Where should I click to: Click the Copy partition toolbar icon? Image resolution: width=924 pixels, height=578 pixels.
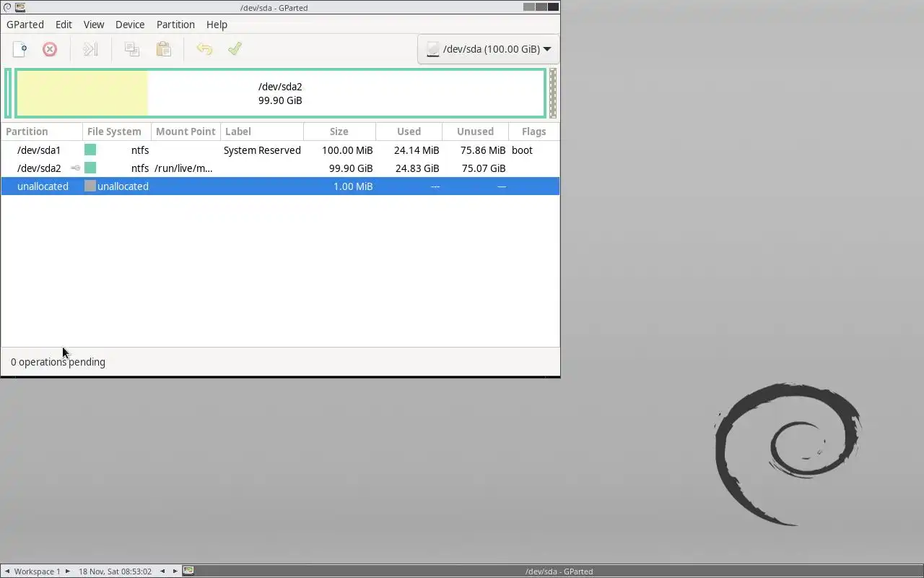132,49
